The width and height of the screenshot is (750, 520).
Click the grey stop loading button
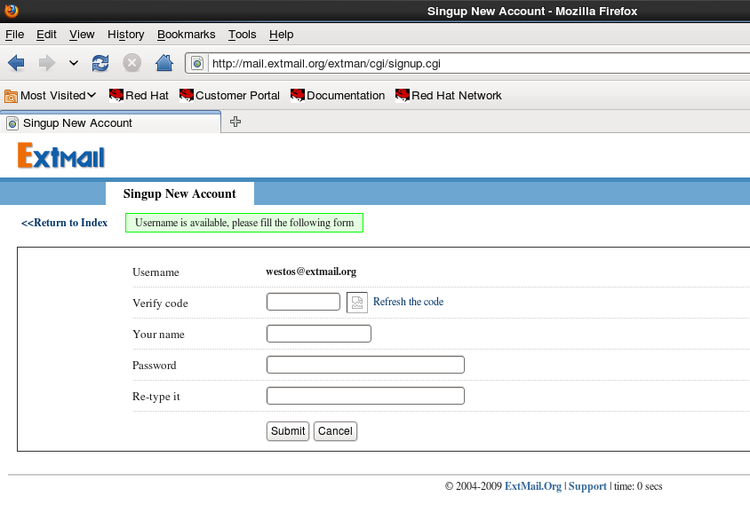132,63
